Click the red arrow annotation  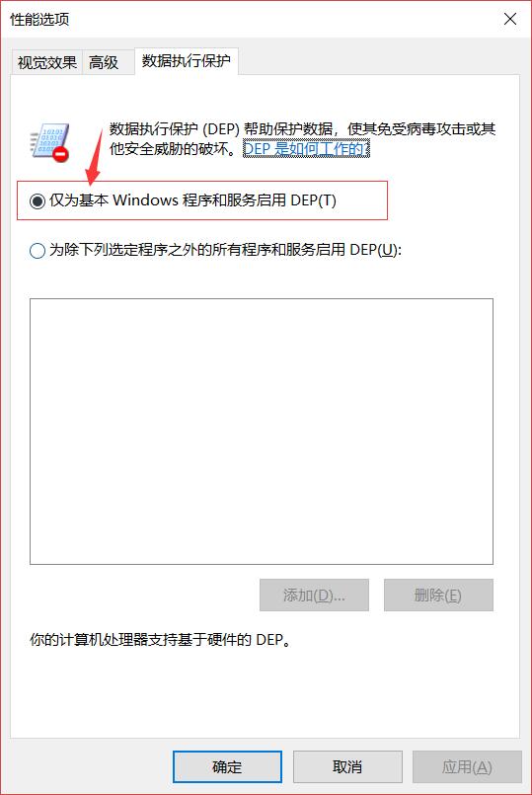[x=95, y=156]
